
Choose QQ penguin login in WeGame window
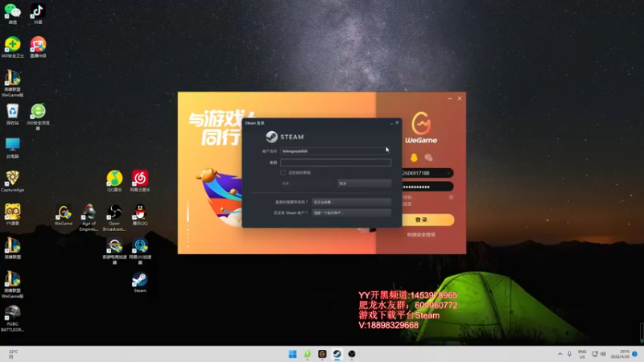pos(414,157)
